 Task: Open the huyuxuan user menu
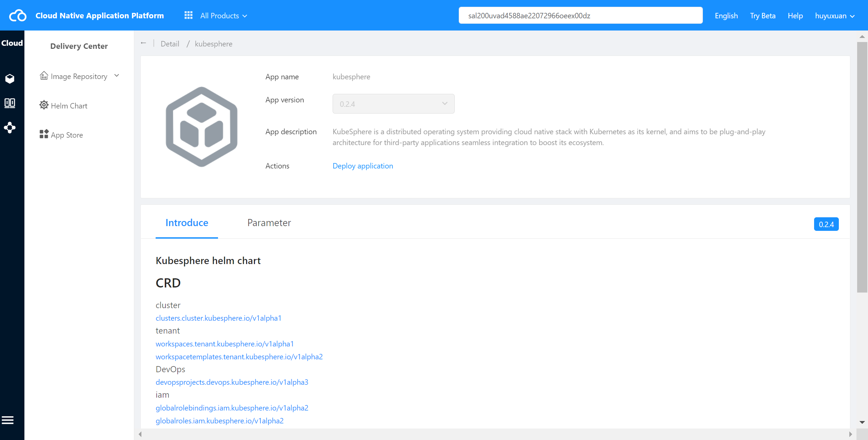coord(835,16)
